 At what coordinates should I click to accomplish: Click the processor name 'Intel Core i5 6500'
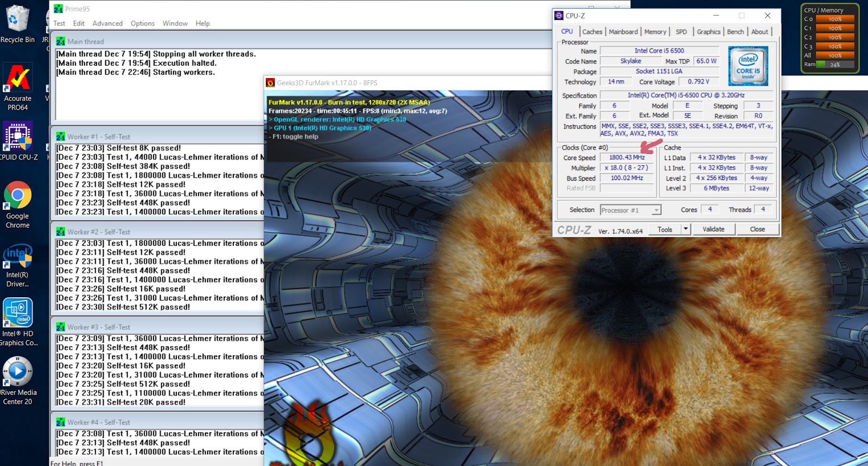tap(659, 51)
